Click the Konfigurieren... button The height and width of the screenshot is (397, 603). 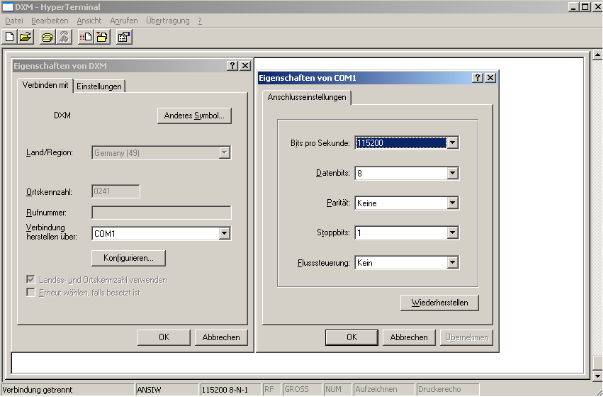[x=128, y=258]
